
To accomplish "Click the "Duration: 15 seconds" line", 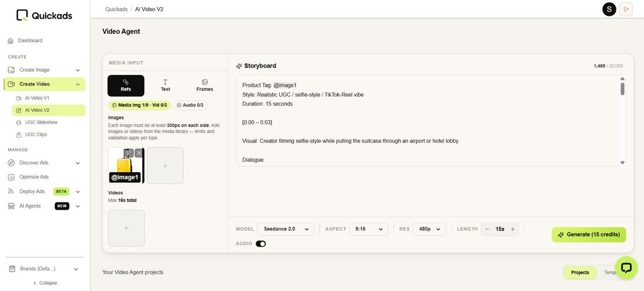I will tap(268, 104).
